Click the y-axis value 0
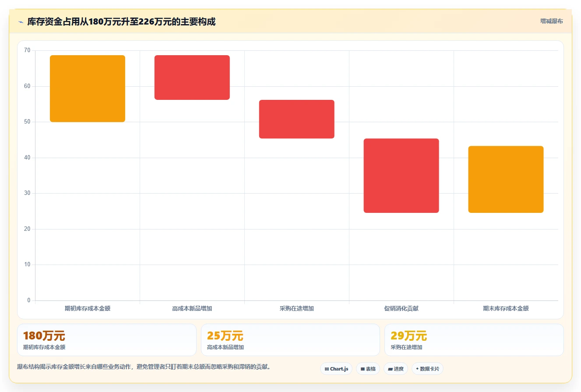581x392 pixels. 29,300
